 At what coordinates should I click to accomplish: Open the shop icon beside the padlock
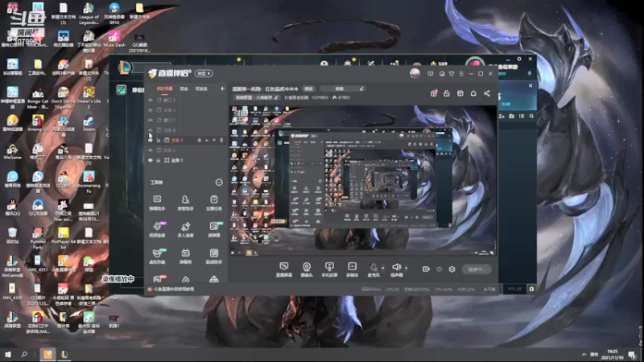click(460, 93)
